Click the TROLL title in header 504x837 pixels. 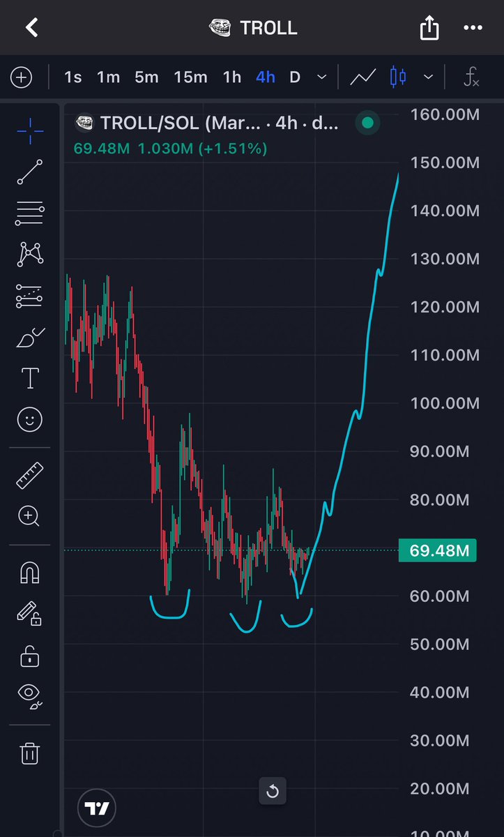[268, 28]
